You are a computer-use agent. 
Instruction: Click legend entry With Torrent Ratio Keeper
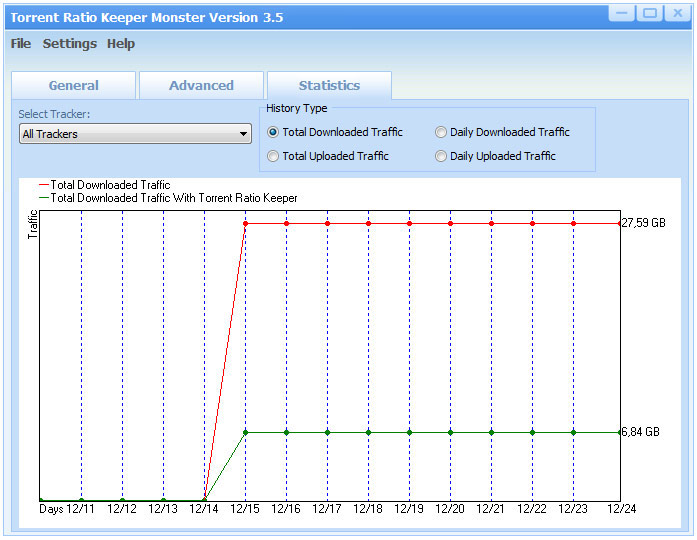pyautogui.click(x=168, y=198)
